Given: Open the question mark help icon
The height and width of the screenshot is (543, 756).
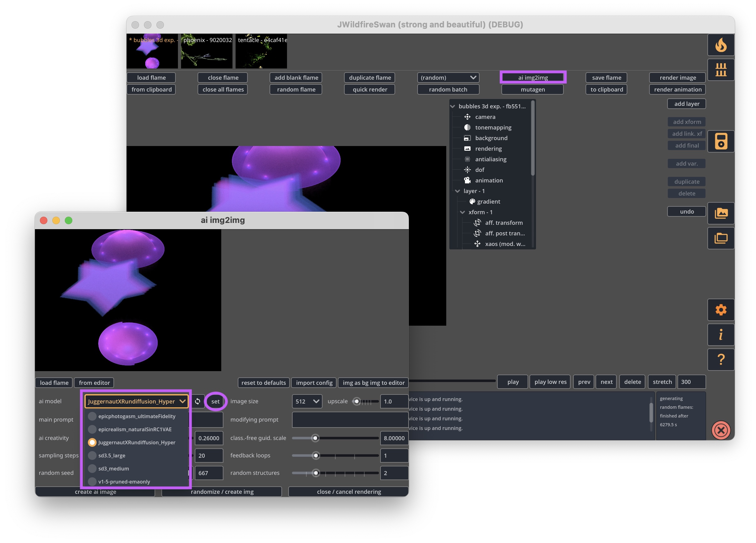Looking at the screenshot, I should tap(721, 360).
